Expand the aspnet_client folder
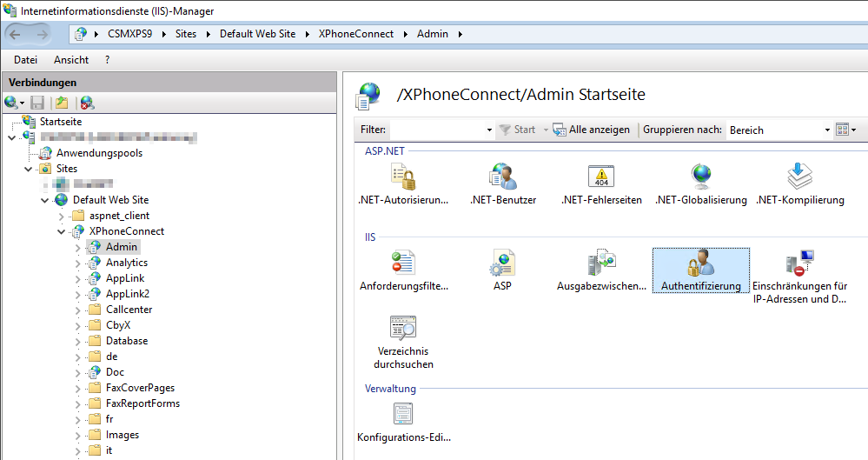The height and width of the screenshot is (460, 868). click(62, 217)
